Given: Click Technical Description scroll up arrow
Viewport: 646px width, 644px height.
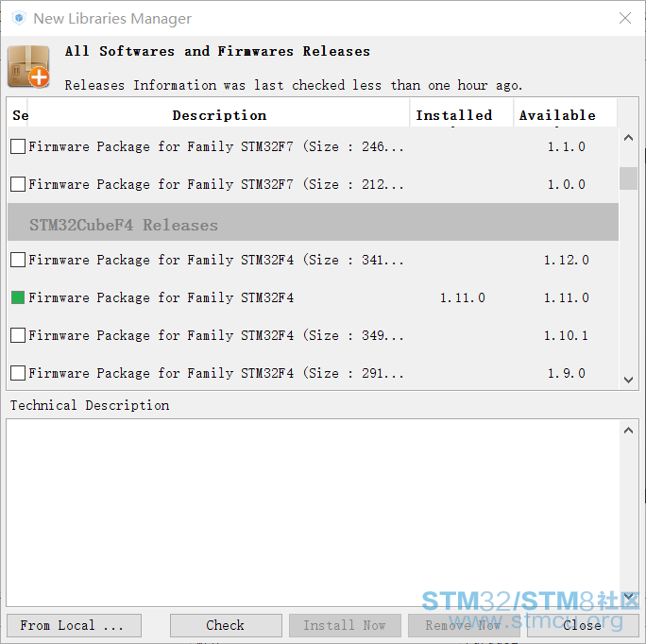Looking at the screenshot, I should 628,431.
